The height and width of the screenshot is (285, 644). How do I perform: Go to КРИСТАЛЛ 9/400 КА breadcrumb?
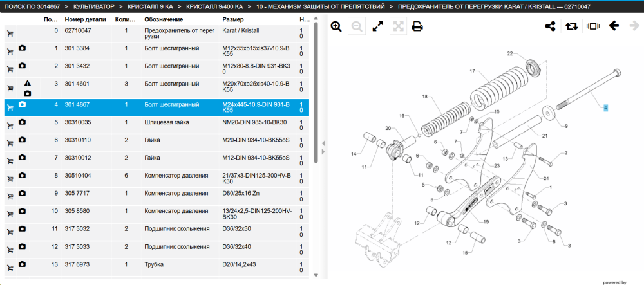pos(214,7)
